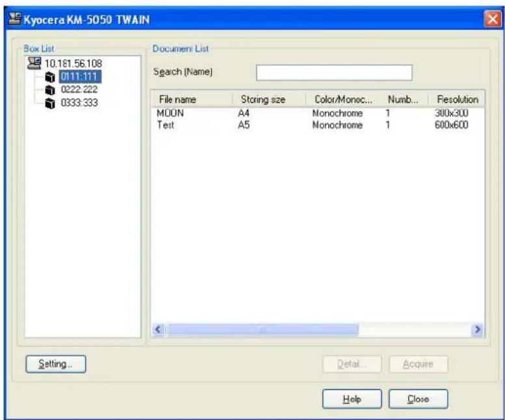
Task: Open Help for the TWAIN dialog
Action: click(352, 399)
